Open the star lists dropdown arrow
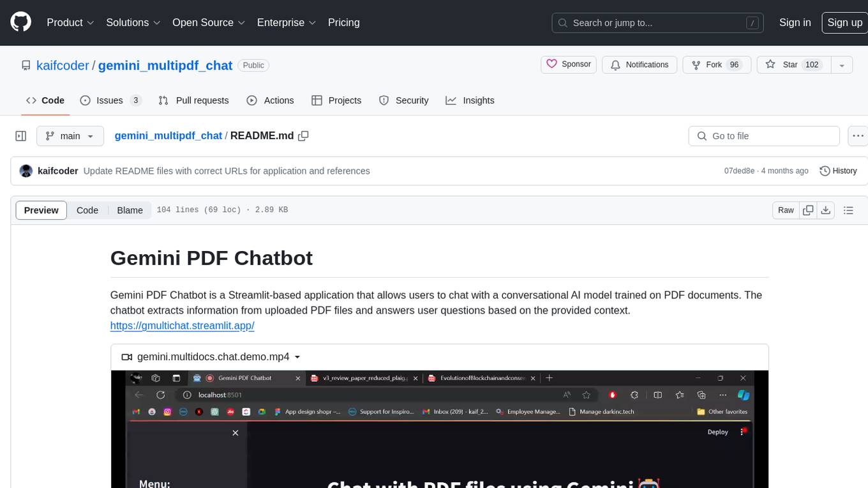 point(842,65)
